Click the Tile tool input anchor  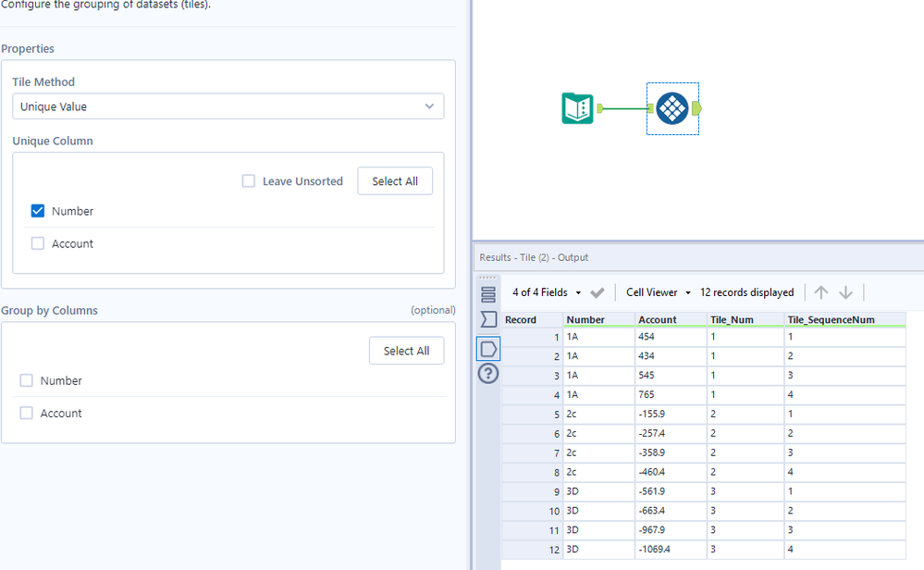click(650, 108)
